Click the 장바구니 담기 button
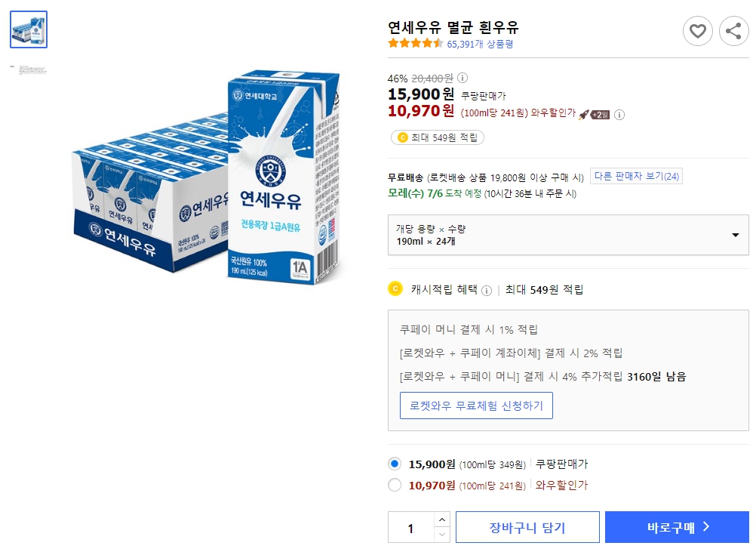Screen dimensions: 756x552 527,526
